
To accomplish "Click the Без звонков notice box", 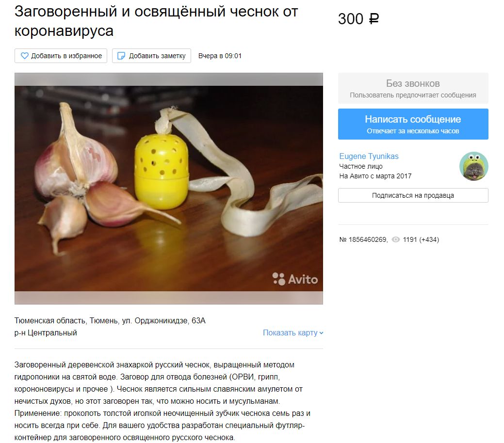I will [413, 88].
